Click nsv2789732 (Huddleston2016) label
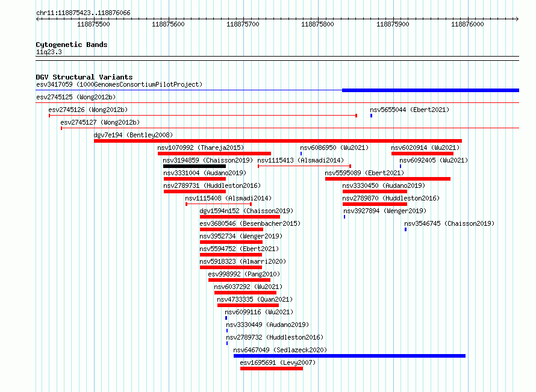The image size is (536, 392). coord(275,337)
